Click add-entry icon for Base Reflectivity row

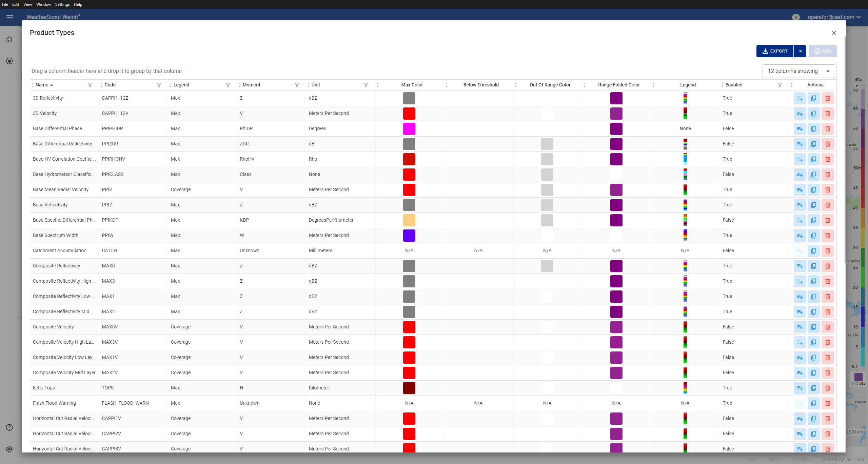800,205
